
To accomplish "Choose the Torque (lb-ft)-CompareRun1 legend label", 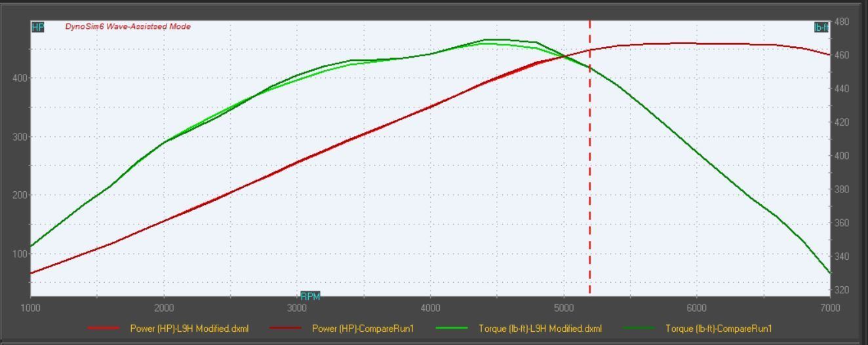I will pyautogui.click(x=719, y=329).
